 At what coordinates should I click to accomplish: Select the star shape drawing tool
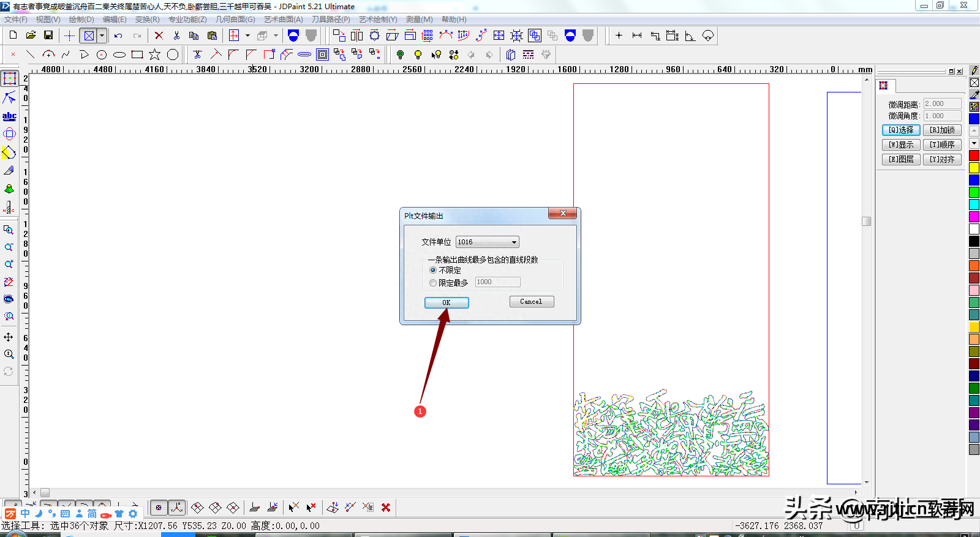coord(155,54)
